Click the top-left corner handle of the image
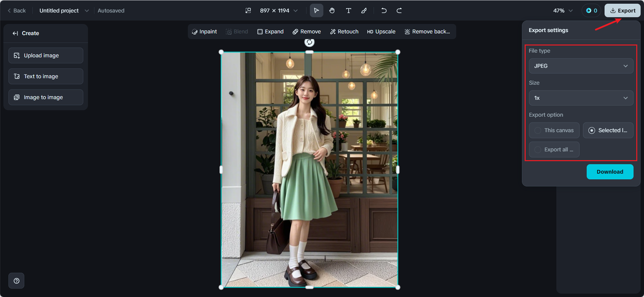 click(221, 52)
